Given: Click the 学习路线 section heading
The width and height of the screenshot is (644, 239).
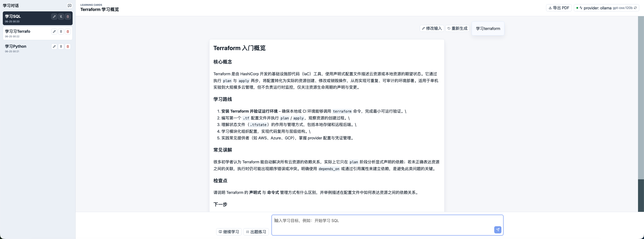Looking at the screenshot, I should click(223, 99).
